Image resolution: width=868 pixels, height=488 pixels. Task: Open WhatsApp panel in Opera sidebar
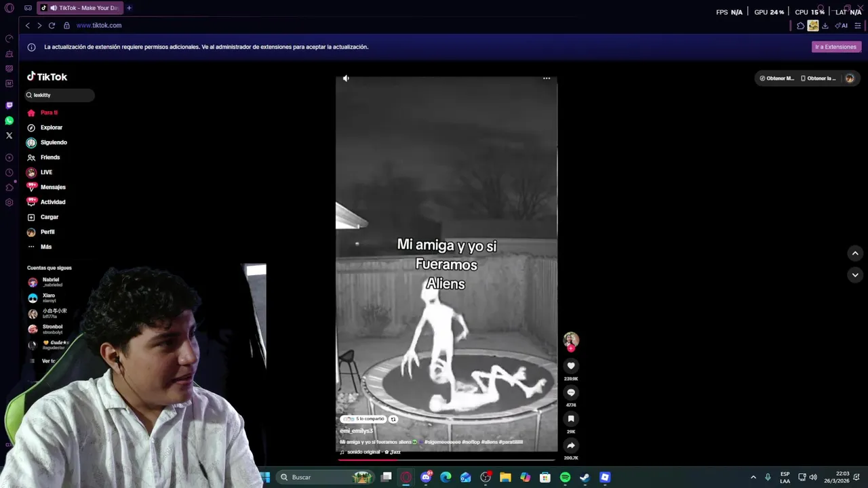coord(9,121)
